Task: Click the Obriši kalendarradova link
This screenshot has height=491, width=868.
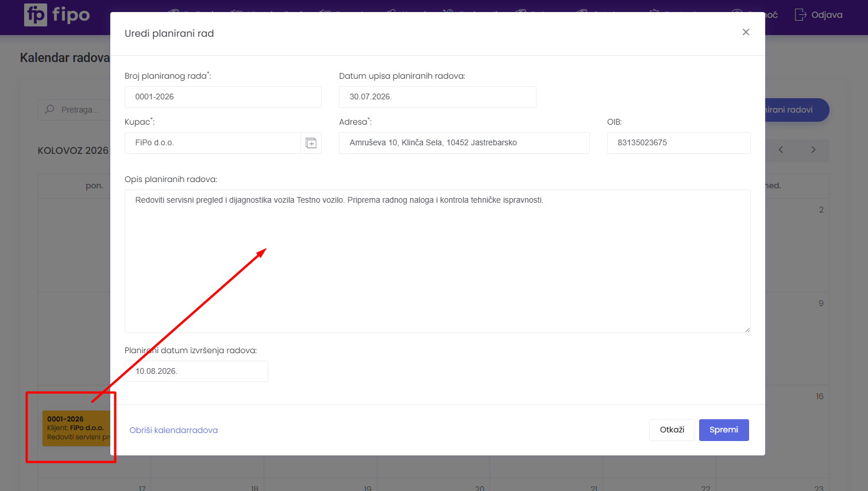Action: (x=173, y=430)
